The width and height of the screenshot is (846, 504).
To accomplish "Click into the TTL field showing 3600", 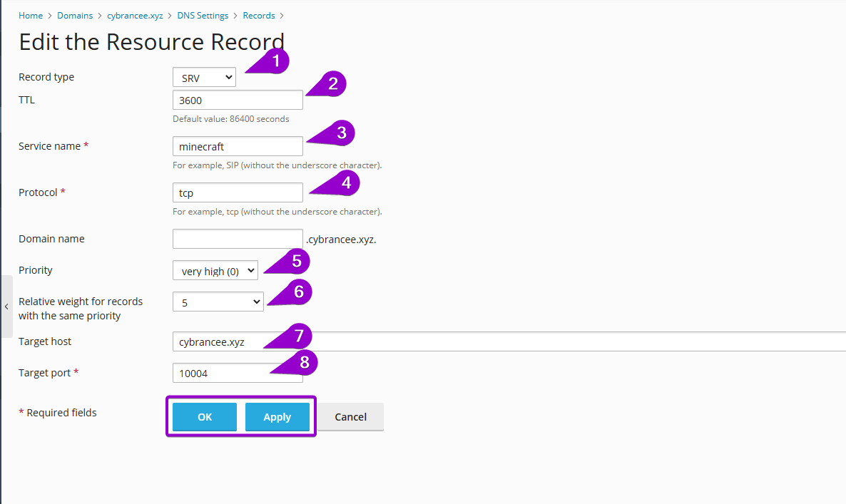I will coord(237,100).
